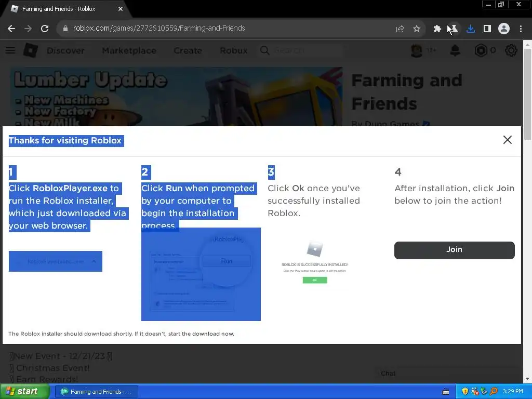Click the security shield tray icon
532x399 pixels.
(x=465, y=392)
